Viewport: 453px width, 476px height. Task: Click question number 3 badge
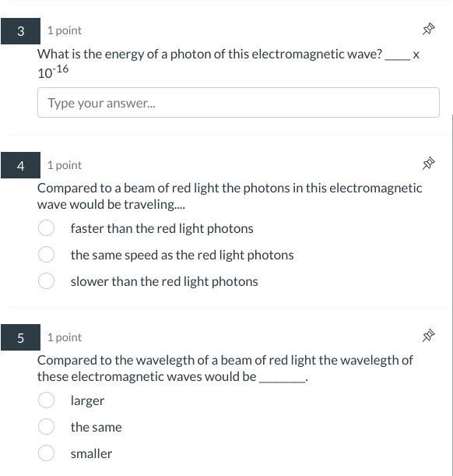click(x=20, y=31)
